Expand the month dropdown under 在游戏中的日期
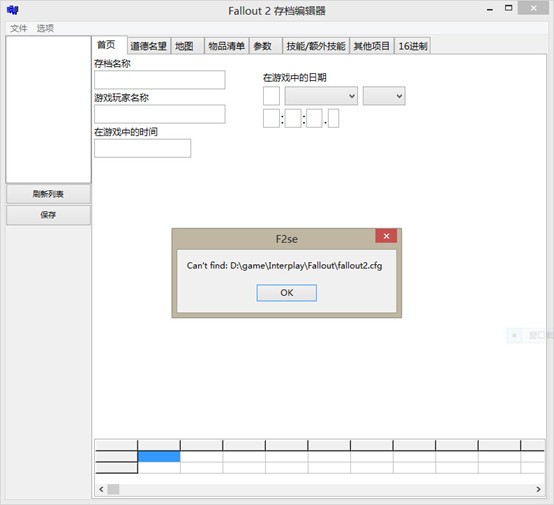The image size is (554, 505). (x=321, y=96)
